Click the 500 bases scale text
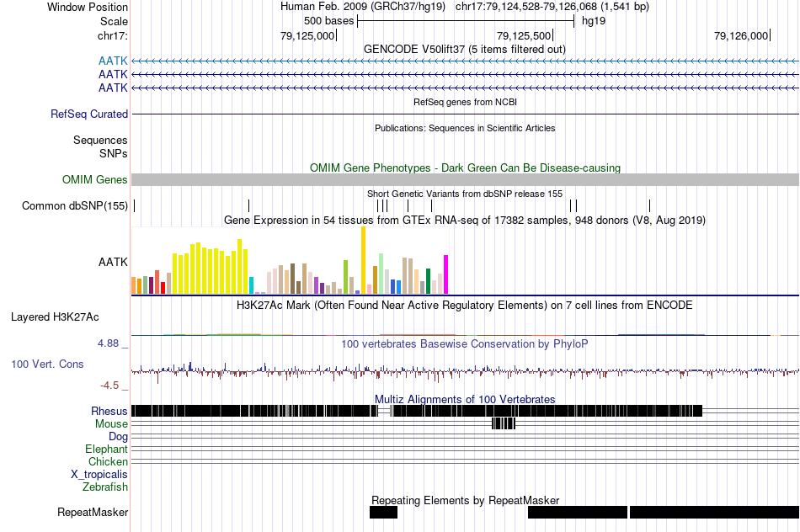The width and height of the screenshot is (800, 532). click(328, 21)
